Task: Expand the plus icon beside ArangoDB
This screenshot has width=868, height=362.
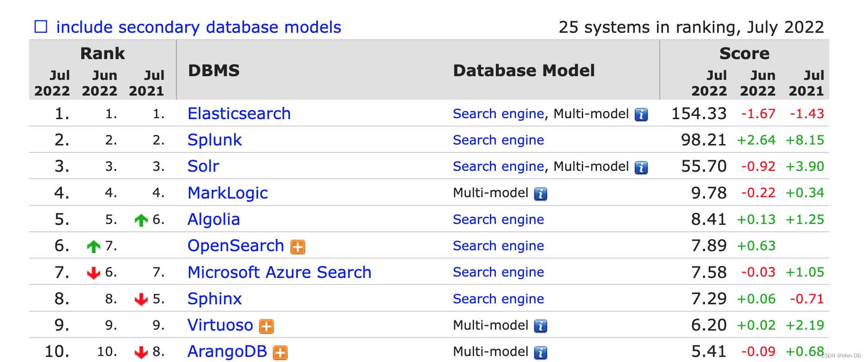Action: (280, 353)
